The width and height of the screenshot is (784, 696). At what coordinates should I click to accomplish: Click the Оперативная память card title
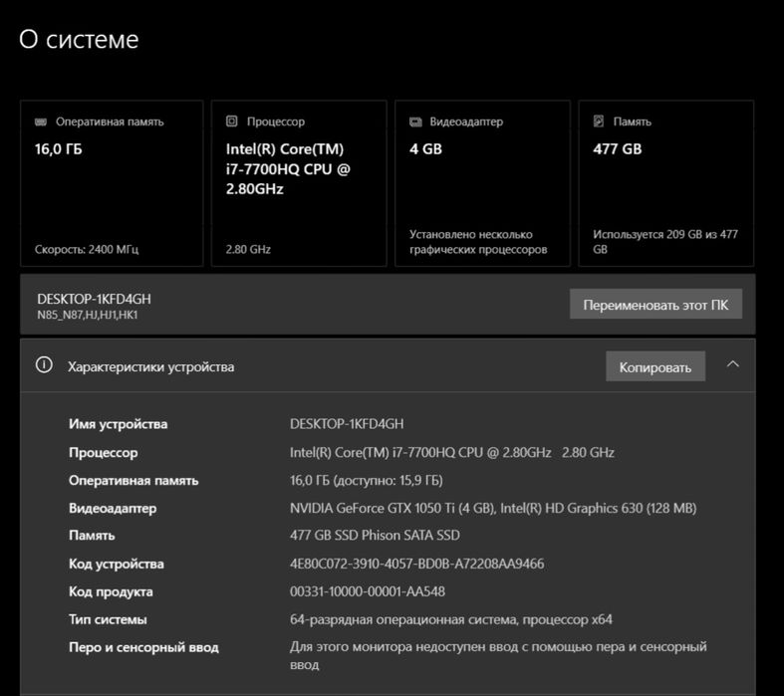[110, 121]
